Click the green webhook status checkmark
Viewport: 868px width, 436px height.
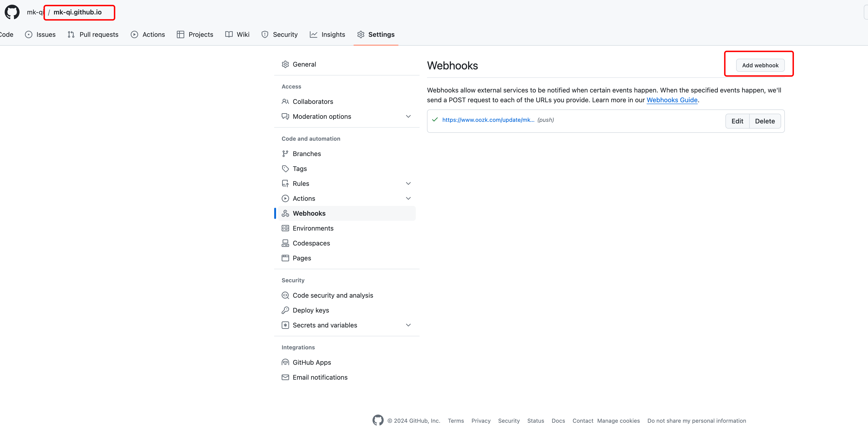[x=435, y=120]
